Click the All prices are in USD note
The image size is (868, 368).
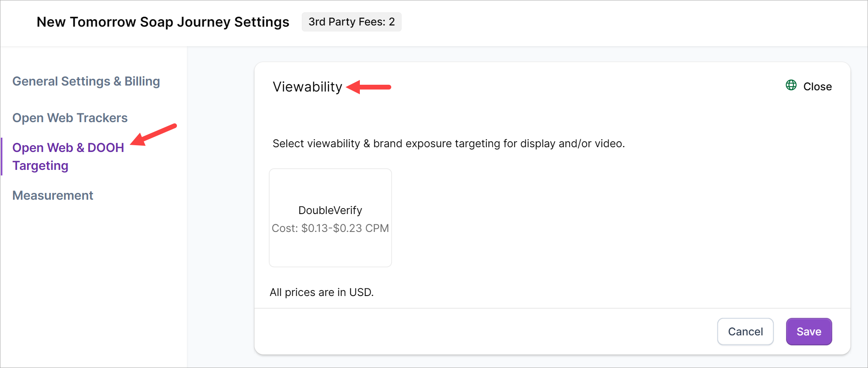point(322,292)
